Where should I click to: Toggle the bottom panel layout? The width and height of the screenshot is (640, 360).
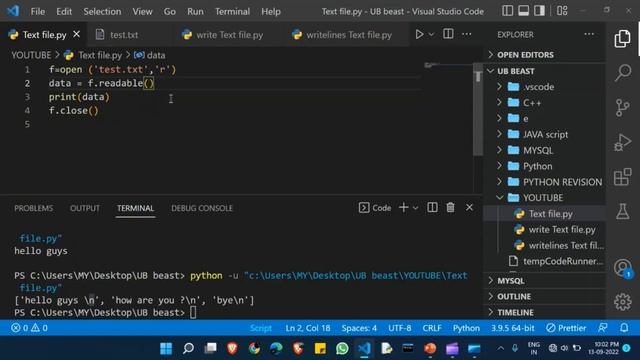523,11
